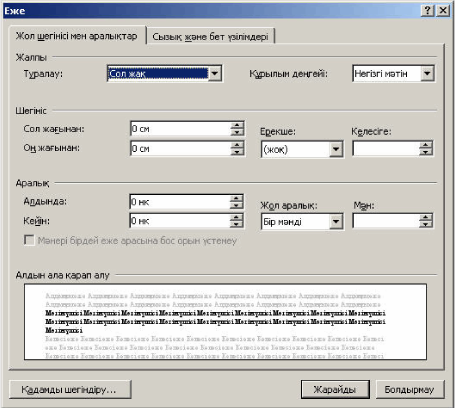
Task: Cancel with the Болдырмау button
Action: (410, 389)
